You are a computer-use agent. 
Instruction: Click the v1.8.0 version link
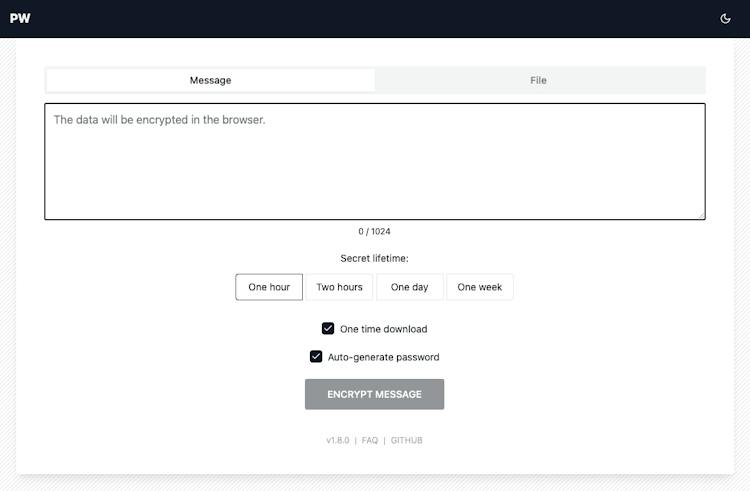338,440
